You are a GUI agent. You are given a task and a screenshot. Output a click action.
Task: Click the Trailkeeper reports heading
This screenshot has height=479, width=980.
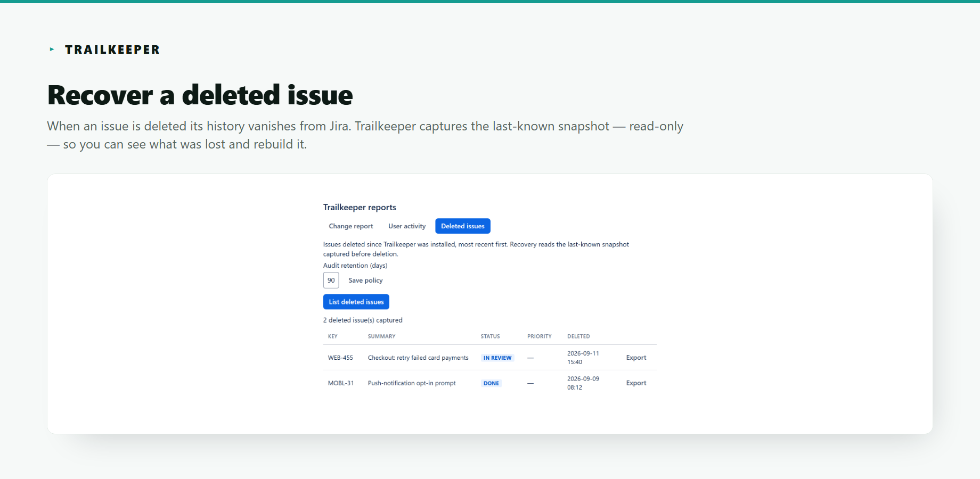[360, 208]
